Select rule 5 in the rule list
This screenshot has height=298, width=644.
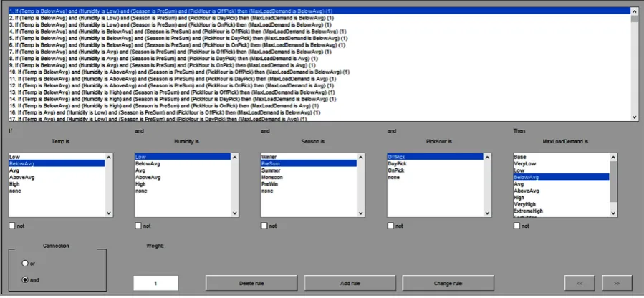tap(320, 38)
